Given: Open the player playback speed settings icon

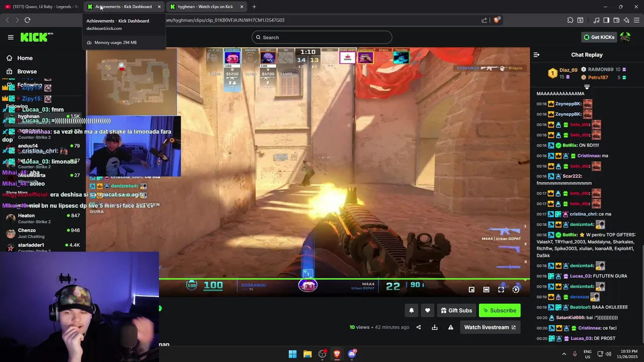Looking at the screenshot, I should pos(516,290).
